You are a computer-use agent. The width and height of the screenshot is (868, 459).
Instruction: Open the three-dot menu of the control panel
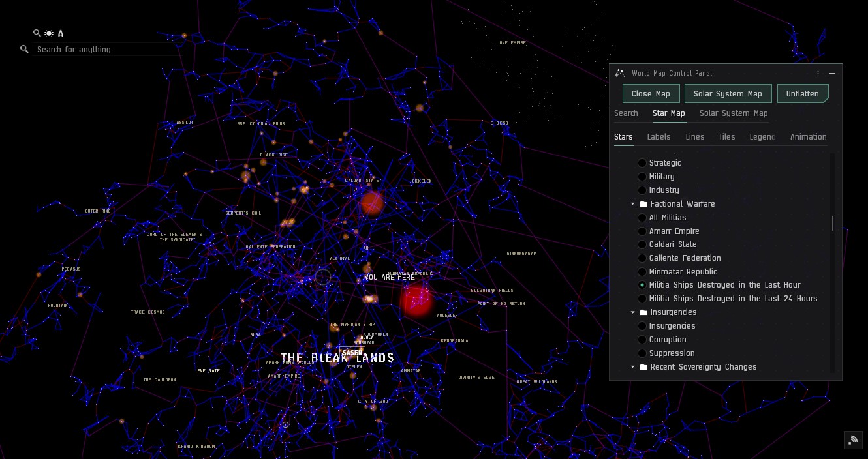(818, 74)
